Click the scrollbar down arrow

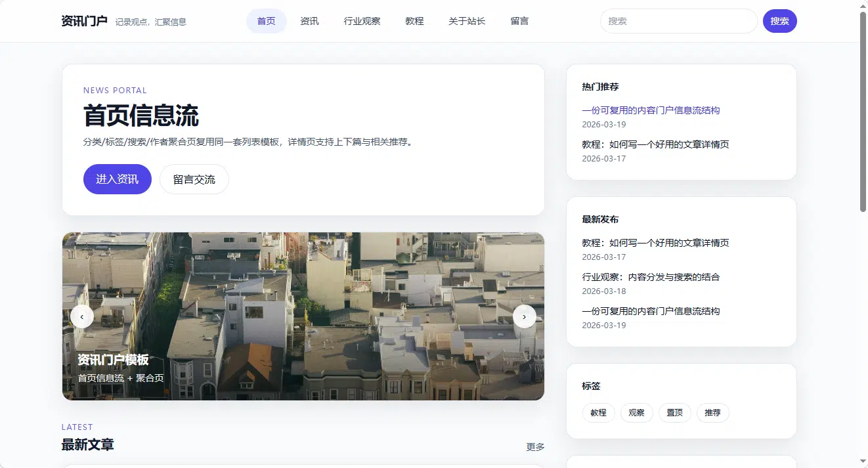[863, 462]
